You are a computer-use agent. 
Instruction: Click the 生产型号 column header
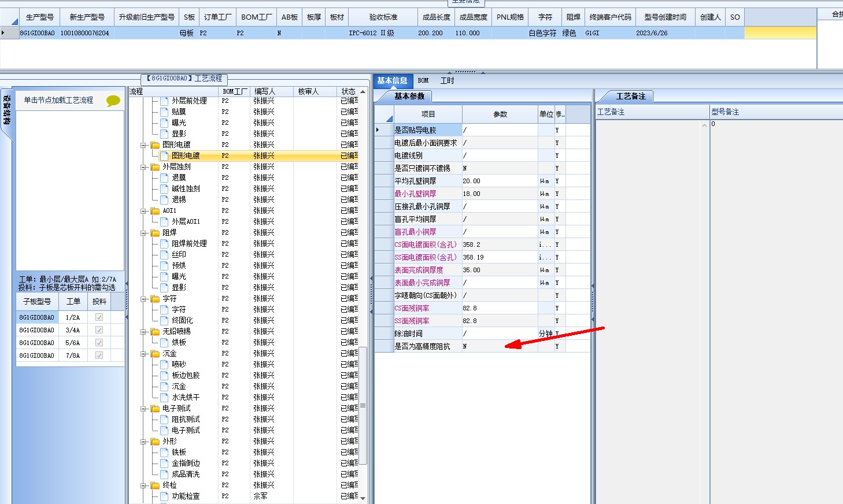pos(40,17)
